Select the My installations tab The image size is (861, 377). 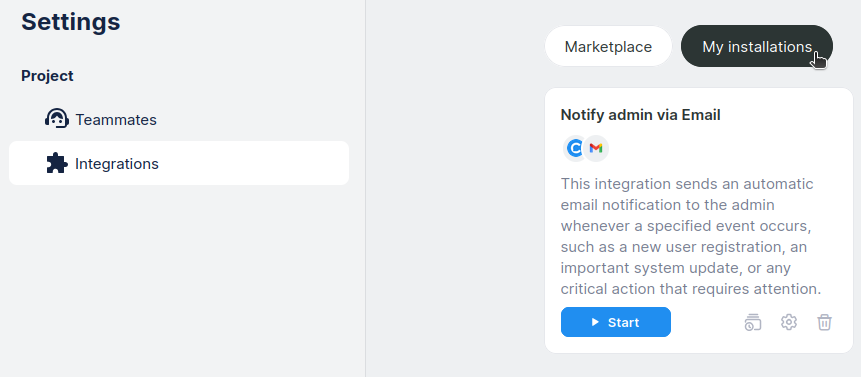pos(757,47)
